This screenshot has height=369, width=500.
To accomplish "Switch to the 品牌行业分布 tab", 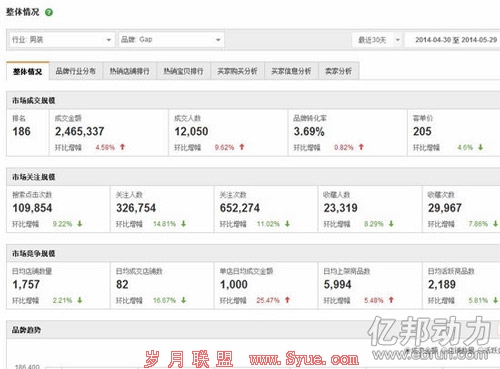I will pyautogui.click(x=76, y=71).
